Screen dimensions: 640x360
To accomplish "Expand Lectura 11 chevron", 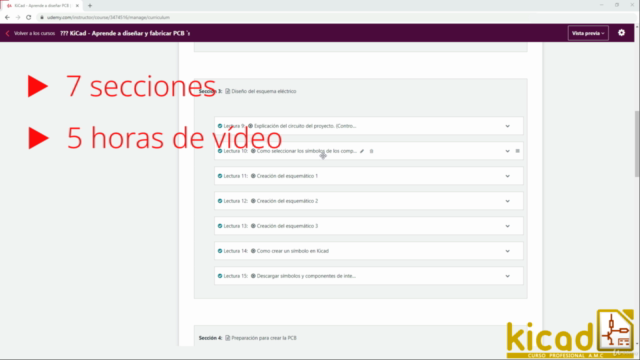I will pos(507,176).
